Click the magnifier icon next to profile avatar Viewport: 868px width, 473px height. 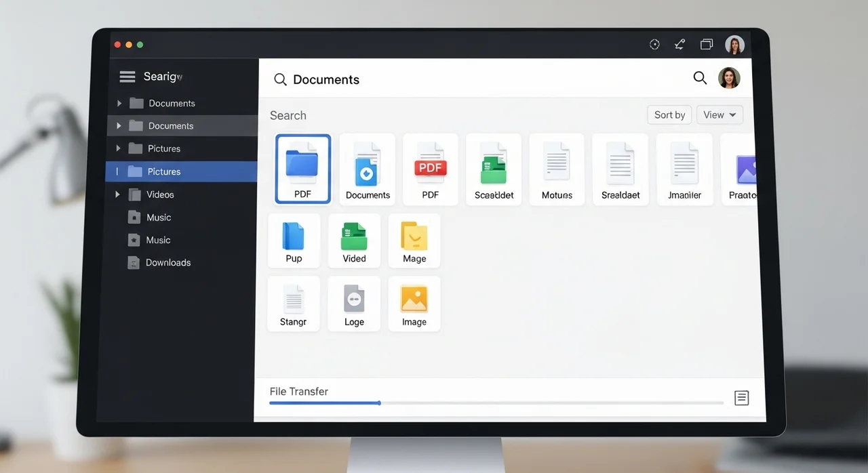click(700, 78)
